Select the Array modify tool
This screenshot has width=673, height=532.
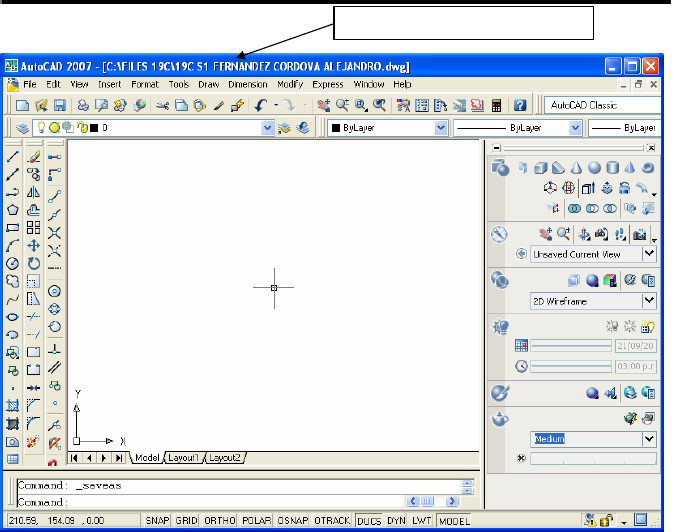pyautogui.click(x=33, y=228)
